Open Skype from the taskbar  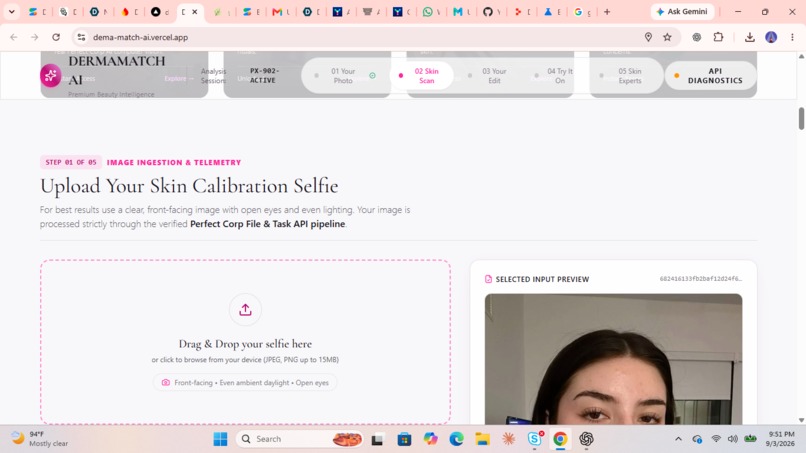point(535,439)
